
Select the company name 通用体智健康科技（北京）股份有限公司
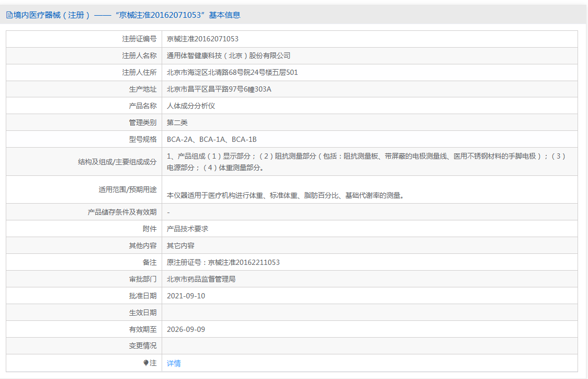point(229,55)
